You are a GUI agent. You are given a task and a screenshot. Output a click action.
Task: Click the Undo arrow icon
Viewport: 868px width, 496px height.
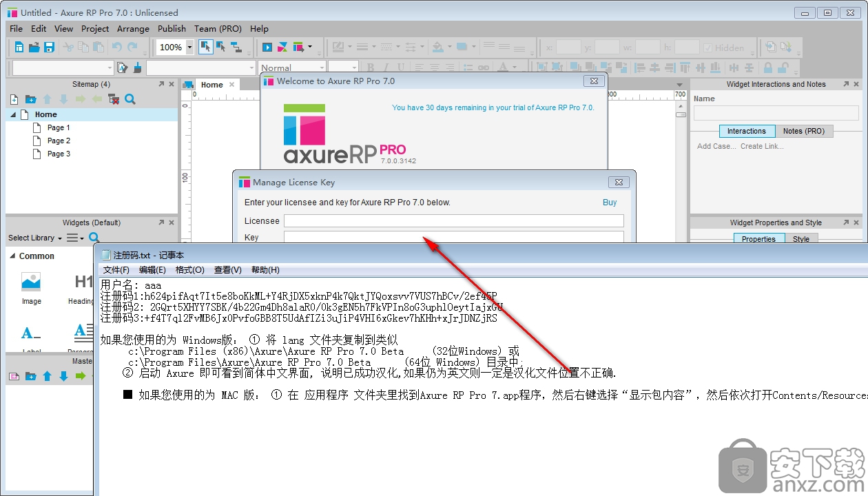(116, 47)
